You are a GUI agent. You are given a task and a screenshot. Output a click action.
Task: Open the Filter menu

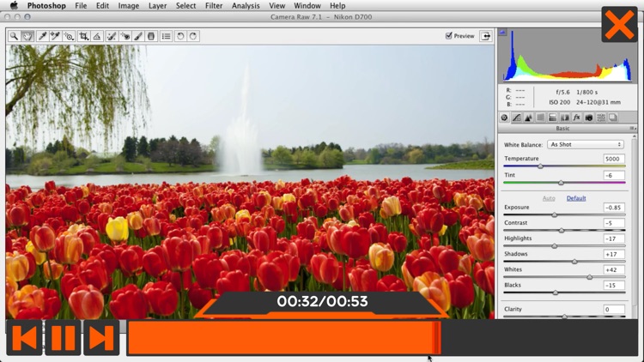click(214, 6)
